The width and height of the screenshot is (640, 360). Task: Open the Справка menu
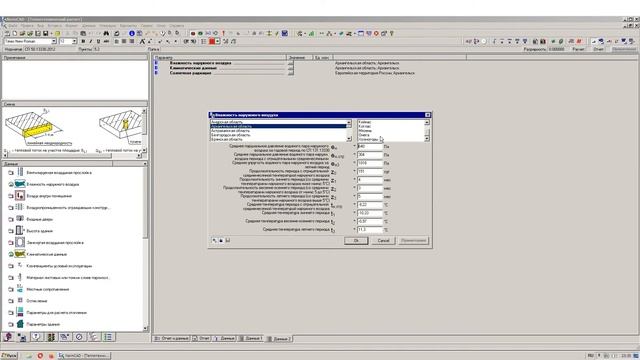pyautogui.click(x=176, y=26)
